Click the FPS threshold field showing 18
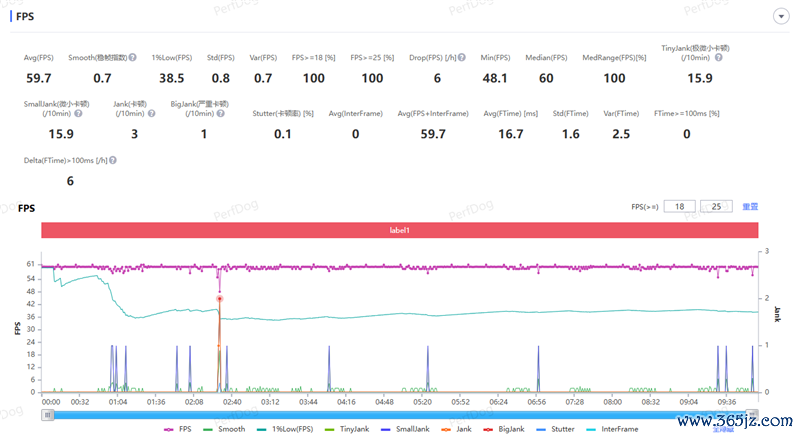Viewport: 800px width, 436px height. click(680, 207)
